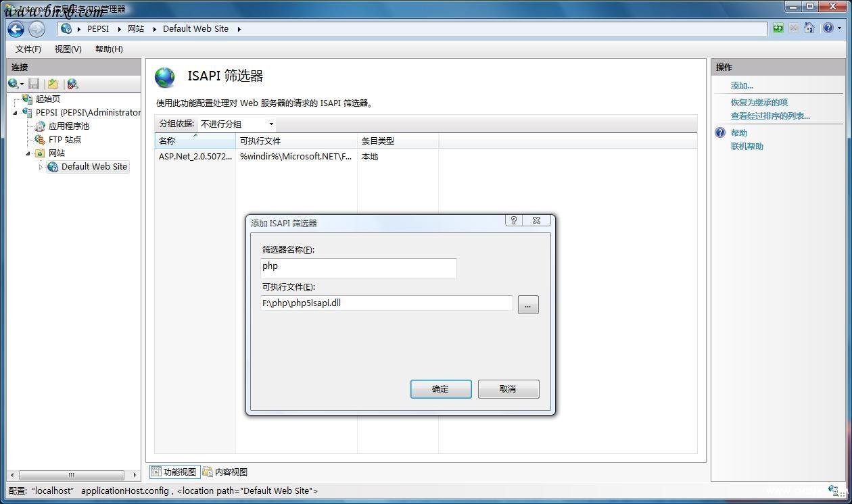The width and height of the screenshot is (852, 504).
Task: Click the Home icon in the top toolbar
Action: coord(808,28)
